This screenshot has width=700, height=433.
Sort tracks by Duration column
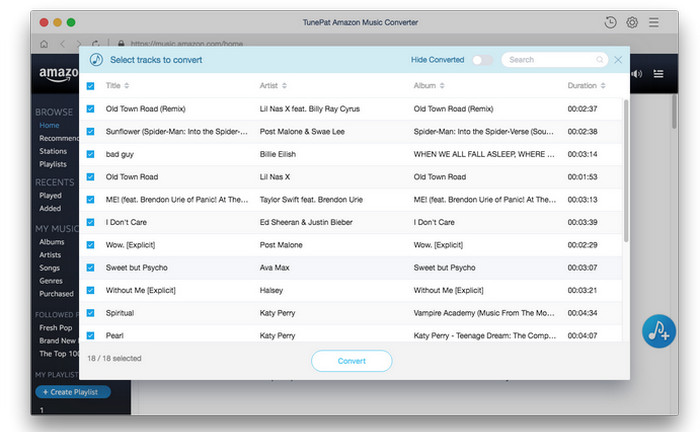tap(587, 85)
